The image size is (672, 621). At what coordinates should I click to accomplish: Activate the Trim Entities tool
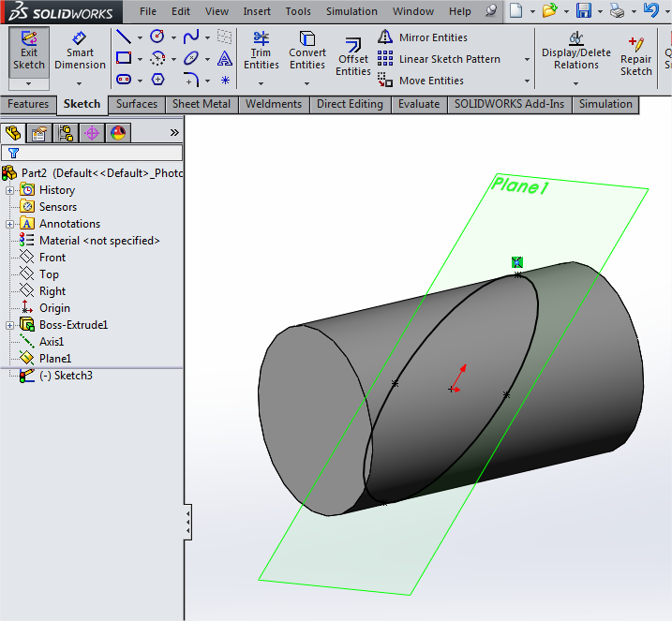pyautogui.click(x=261, y=52)
